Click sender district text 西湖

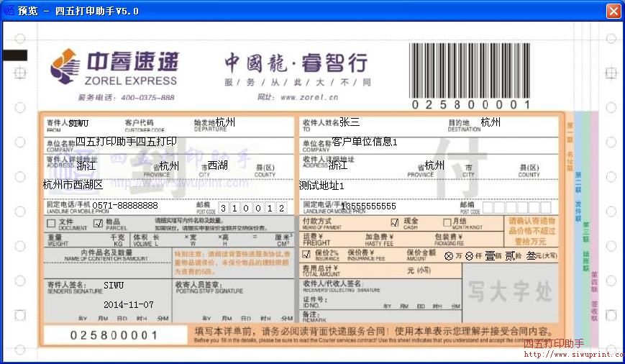click(218, 165)
